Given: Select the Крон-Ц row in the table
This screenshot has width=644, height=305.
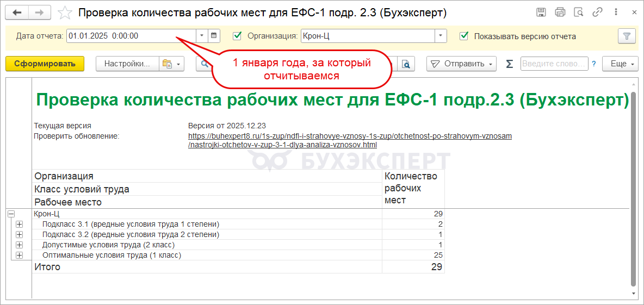Looking at the screenshot, I should [x=207, y=214].
